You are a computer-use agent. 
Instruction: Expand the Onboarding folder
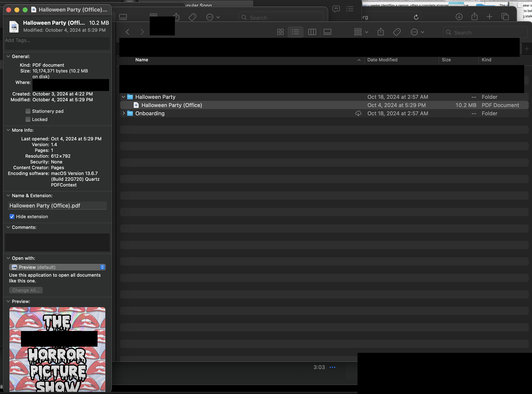point(123,113)
